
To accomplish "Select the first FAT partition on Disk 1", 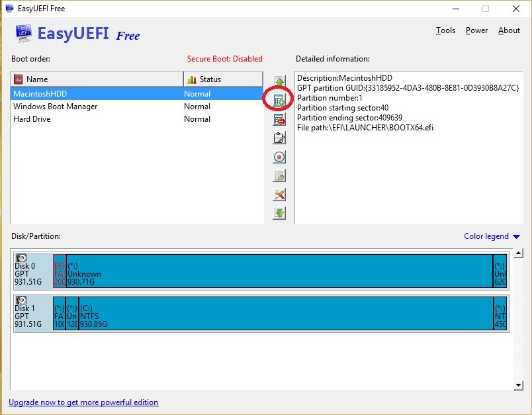I will [59, 313].
